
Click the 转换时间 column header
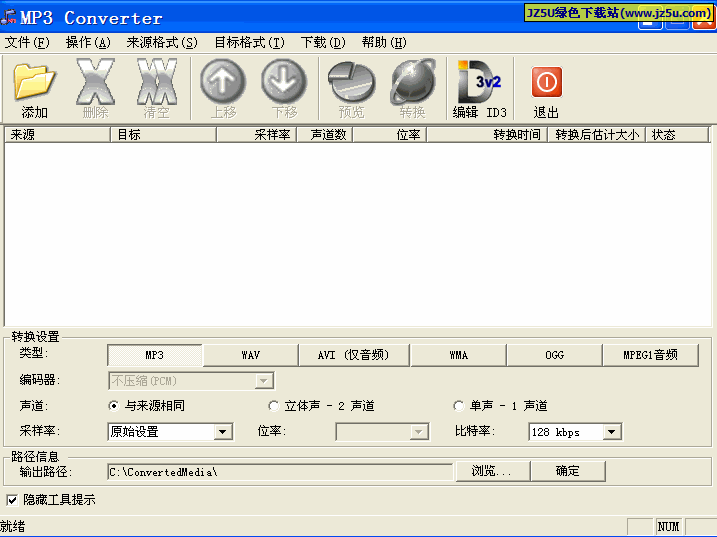click(487, 135)
